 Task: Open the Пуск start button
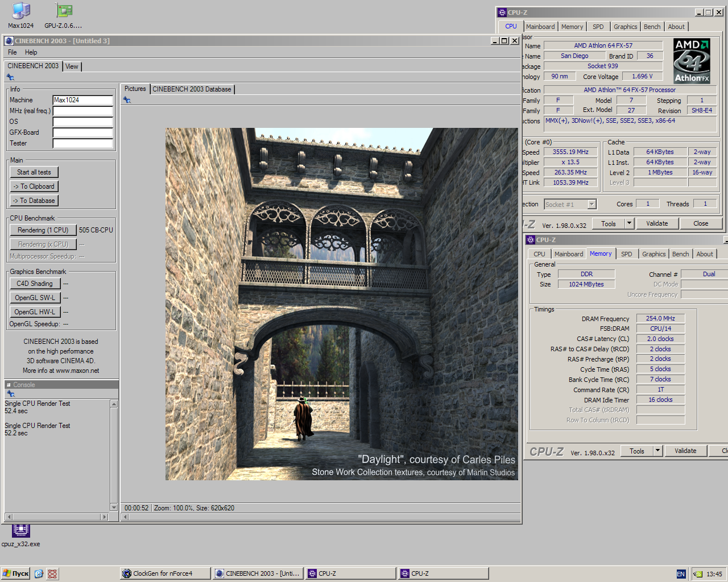[15, 573]
